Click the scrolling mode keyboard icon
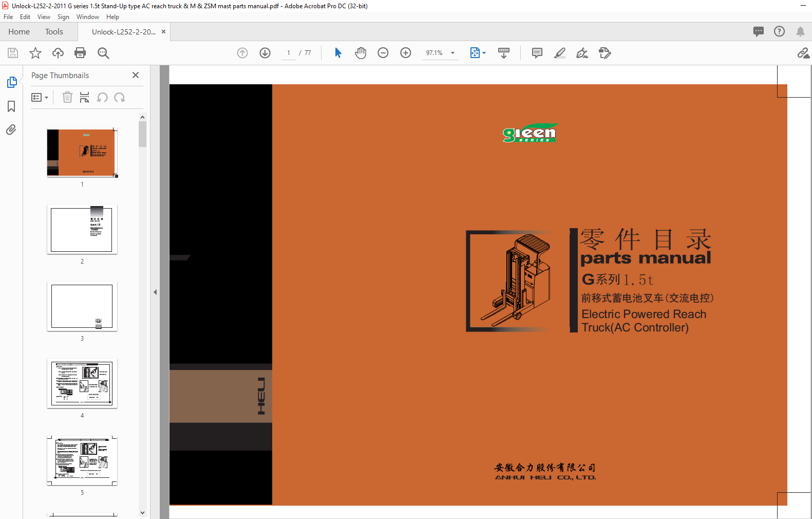The image size is (812, 519). point(504,53)
